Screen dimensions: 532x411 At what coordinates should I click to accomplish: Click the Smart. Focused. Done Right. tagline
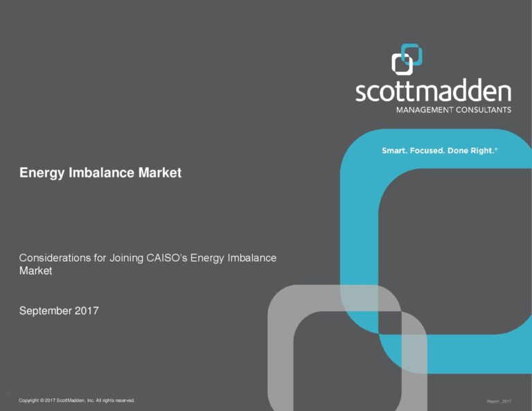click(x=438, y=150)
